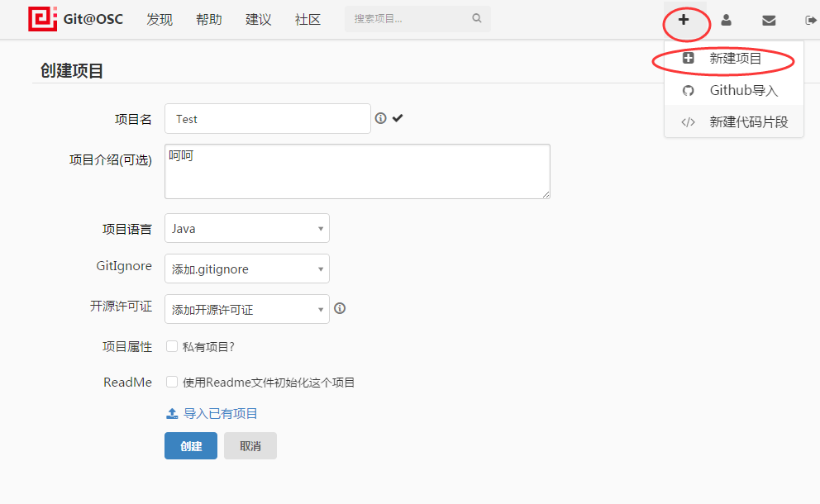Screen dimensions: 820x504
Task: Open 建议 in the top navigation
Action: 259,20
